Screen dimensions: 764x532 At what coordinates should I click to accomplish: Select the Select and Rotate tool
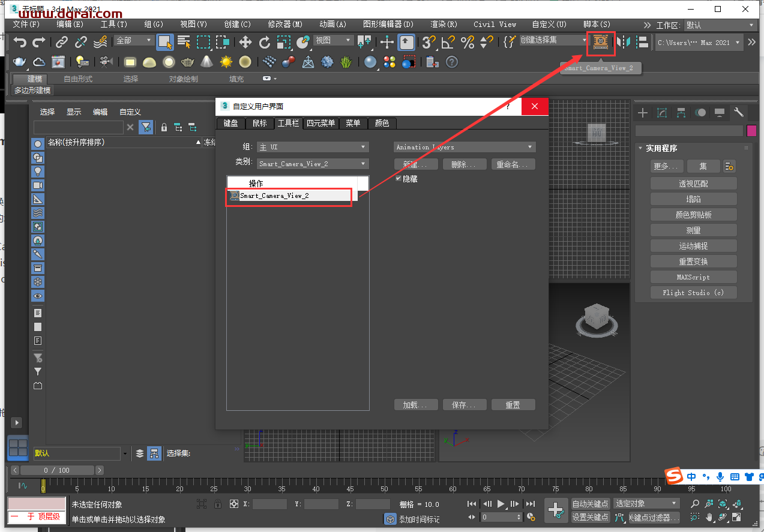coord(265,43)
